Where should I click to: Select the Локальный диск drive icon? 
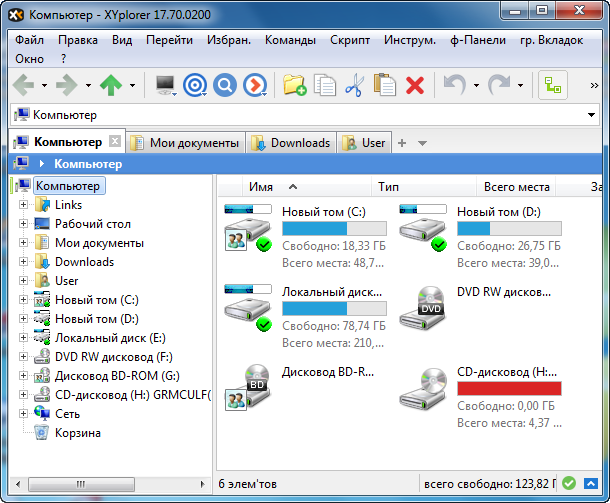click(248, 308)
